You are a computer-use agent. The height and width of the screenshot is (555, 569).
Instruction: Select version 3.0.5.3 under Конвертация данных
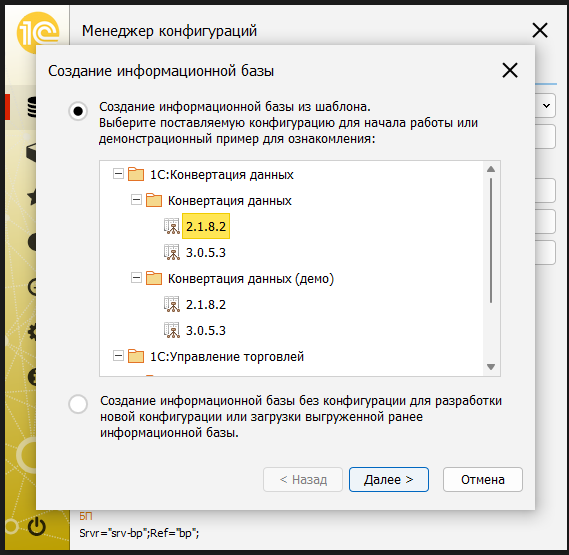(x=206, y=253)
